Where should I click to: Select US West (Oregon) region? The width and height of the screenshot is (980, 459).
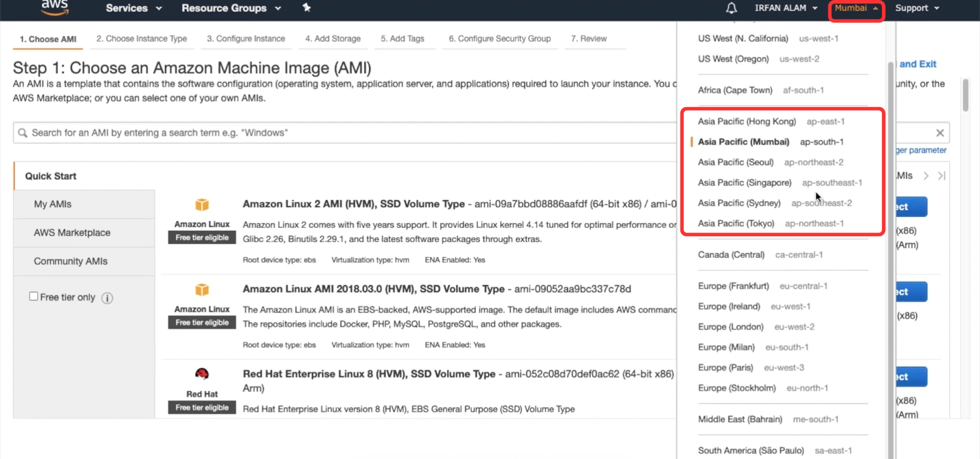(758, 59)
